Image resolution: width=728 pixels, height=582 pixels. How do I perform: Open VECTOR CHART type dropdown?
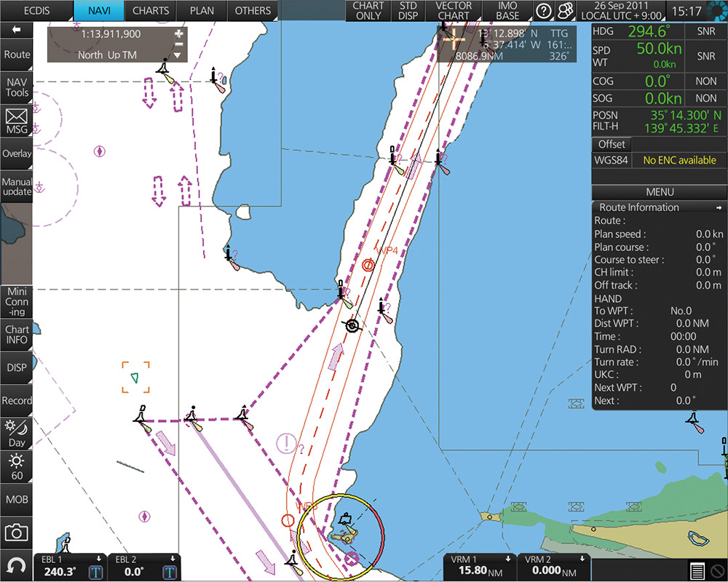454,11
